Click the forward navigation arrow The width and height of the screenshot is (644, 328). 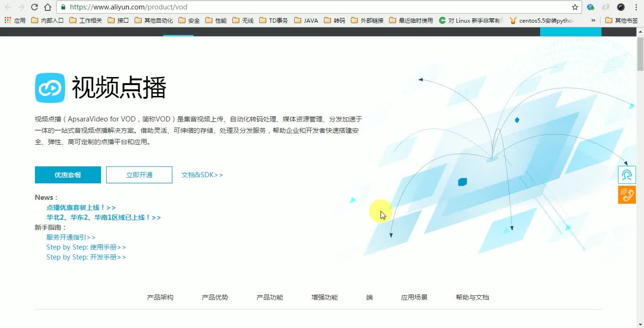click(x=21, y=7)
